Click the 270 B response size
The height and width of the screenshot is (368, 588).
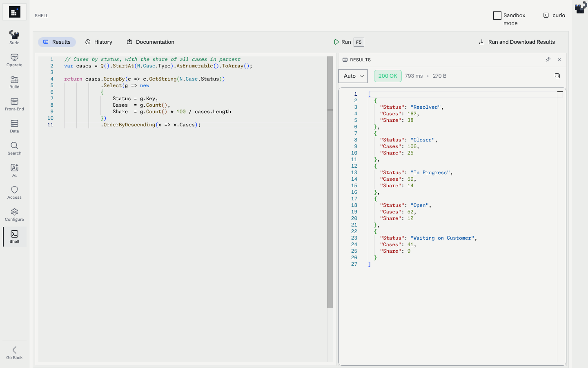pos(439,76)
